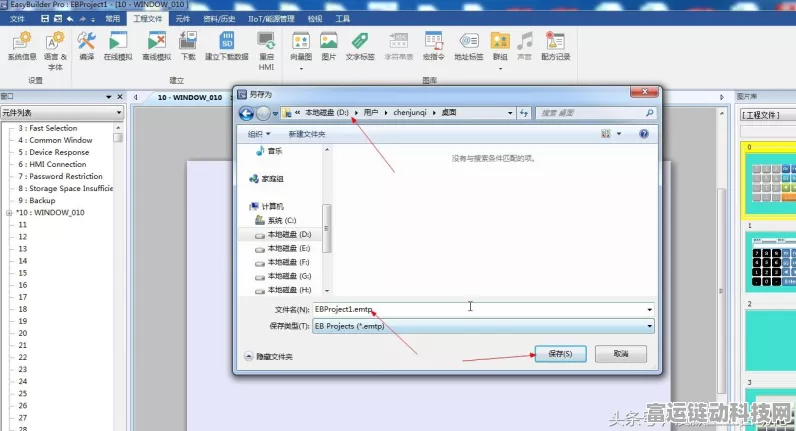Click the undo arrow in title toolbar
Screen dimensions: 796x431
coord(70,19)
